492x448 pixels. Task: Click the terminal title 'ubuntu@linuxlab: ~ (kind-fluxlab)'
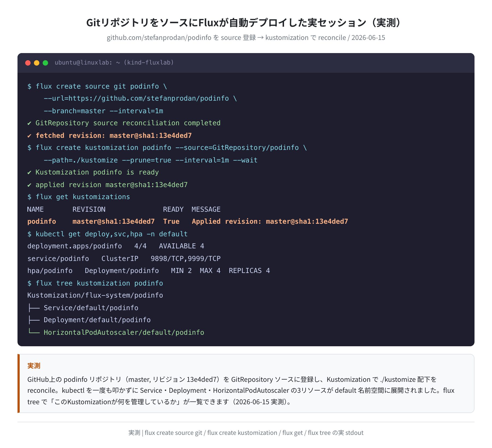(114, 63)
